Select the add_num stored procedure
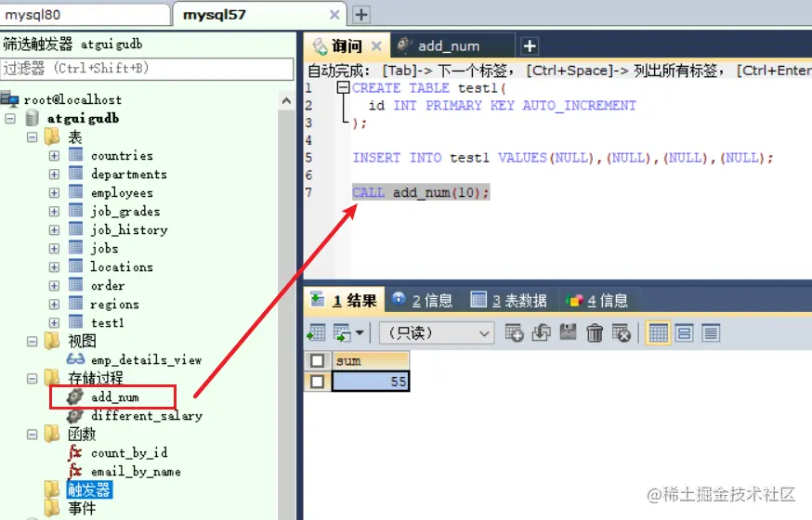Image resolution: width=812 pixels, height=520 pixels. 115,396
